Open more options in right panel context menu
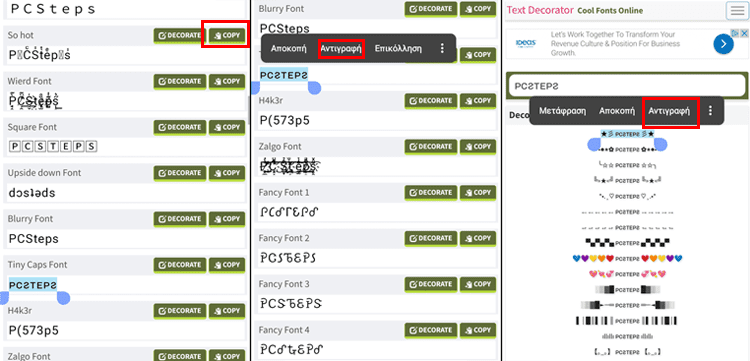 (x=710, y=110)
